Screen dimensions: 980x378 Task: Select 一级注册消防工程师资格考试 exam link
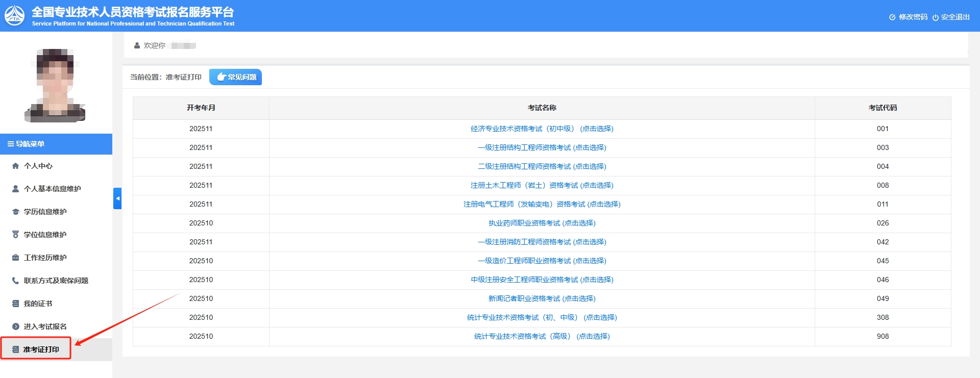542,242
